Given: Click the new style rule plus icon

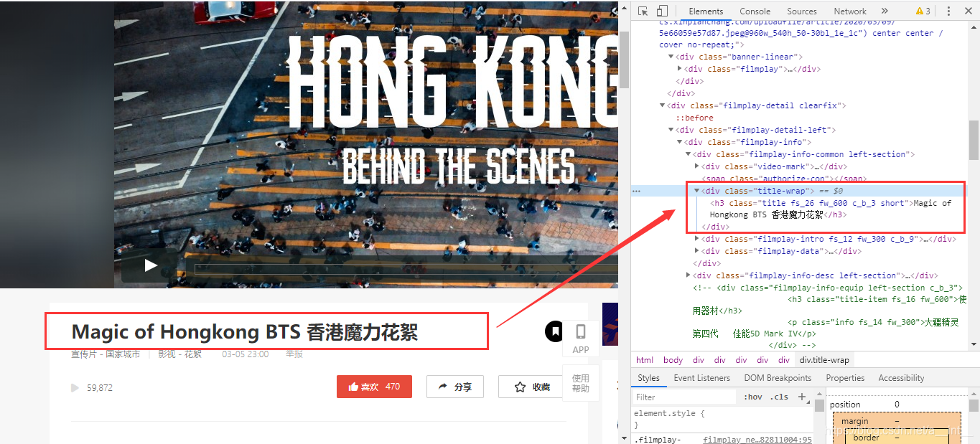Looking at the screenshot, I should pyautogui.click(x=802, y=397).
